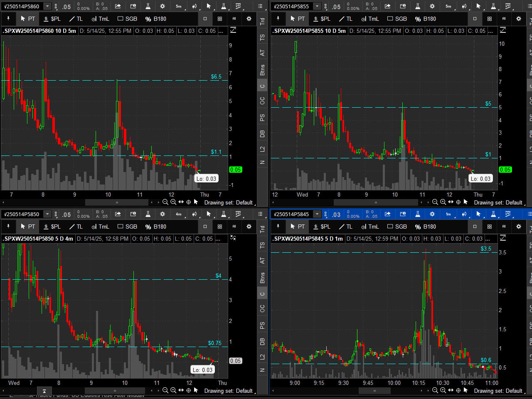Click the share icon on the P5860 chart
The width and height of the screenshot is (532, 399).
[x=118, y=6]
